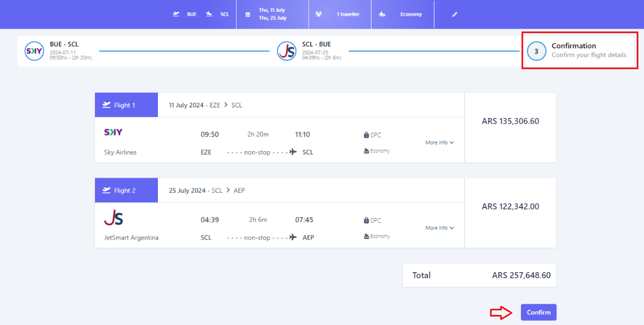Screen dimensions: 644x325
Task: Click the landing plane icon beside SCL
Action: click(209, 14)
